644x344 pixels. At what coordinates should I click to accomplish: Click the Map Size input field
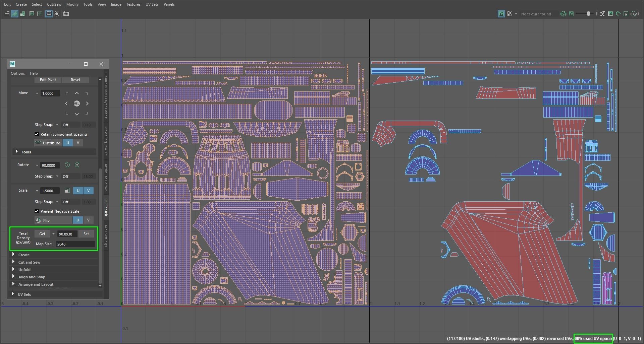point(75,244)
